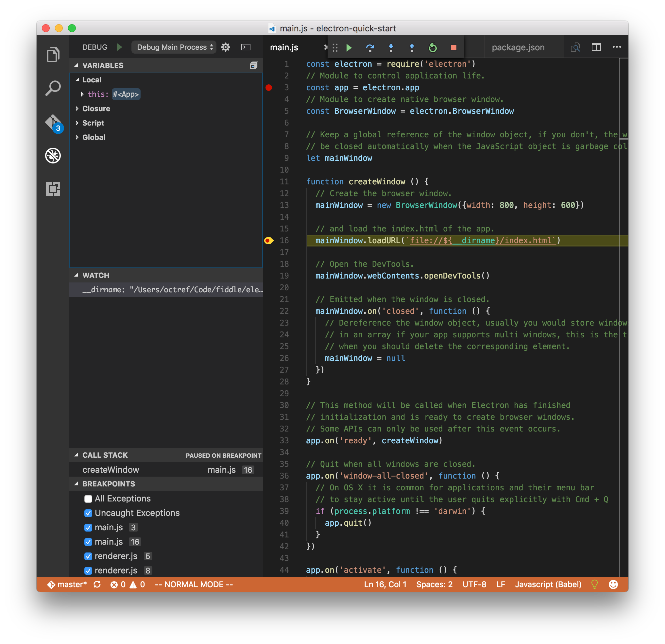Open the Extensions view icon
665x644 pixels.
pos(53,189)
